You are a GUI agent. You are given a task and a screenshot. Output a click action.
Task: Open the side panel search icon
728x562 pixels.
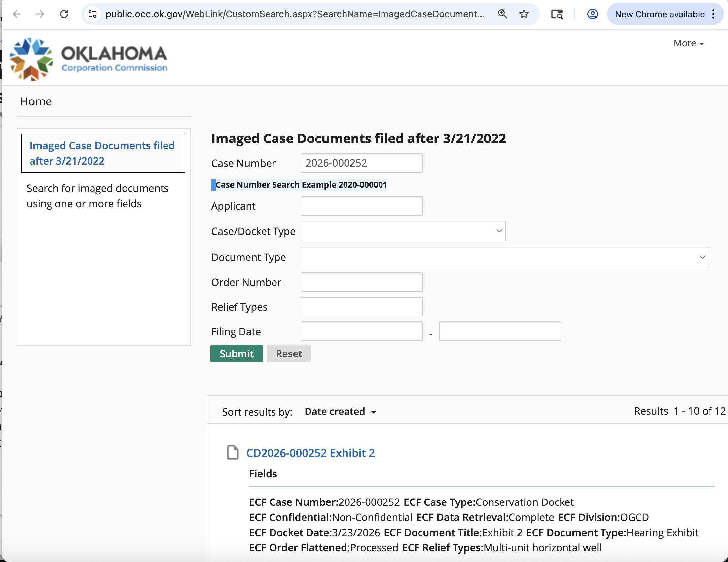(556, 14)
